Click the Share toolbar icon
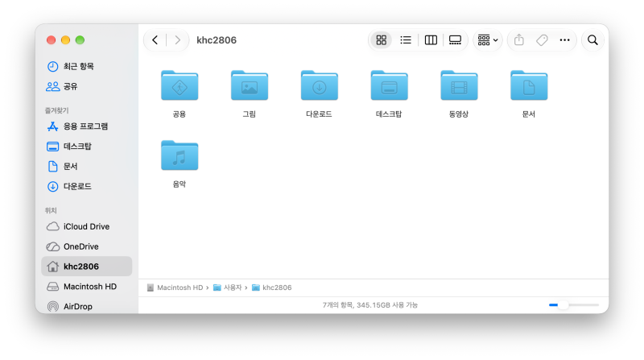 tap(519, 39)
